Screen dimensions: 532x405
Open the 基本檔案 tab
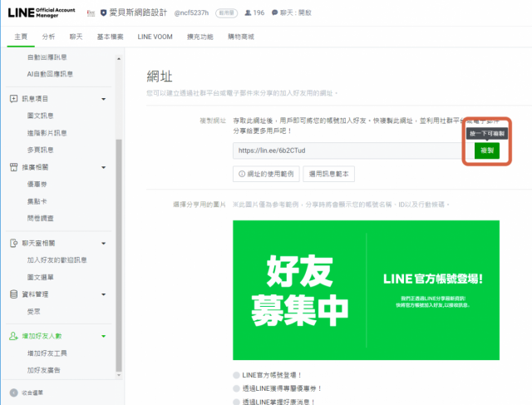111,37
